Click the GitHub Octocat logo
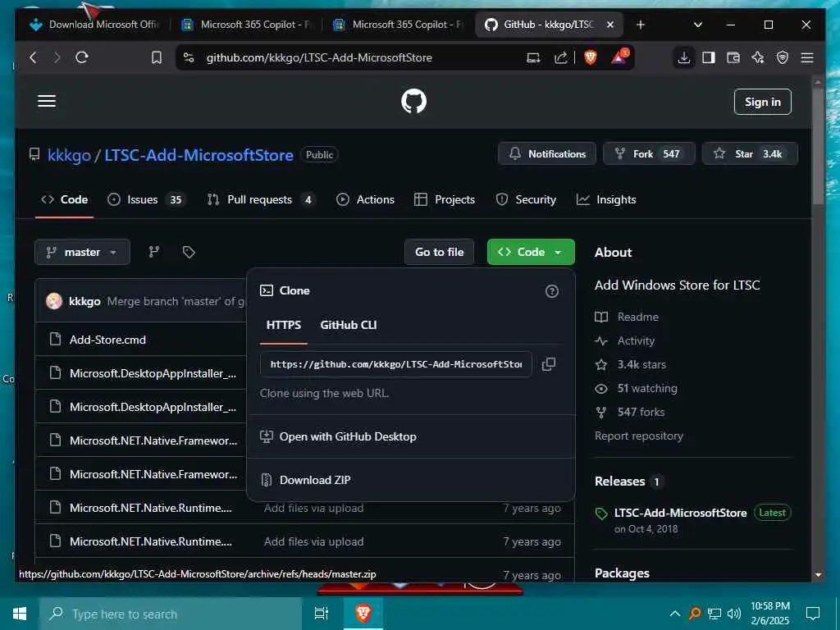Image resolution: width=840 pixels, height=630 pixels. [x=413, y=101]
